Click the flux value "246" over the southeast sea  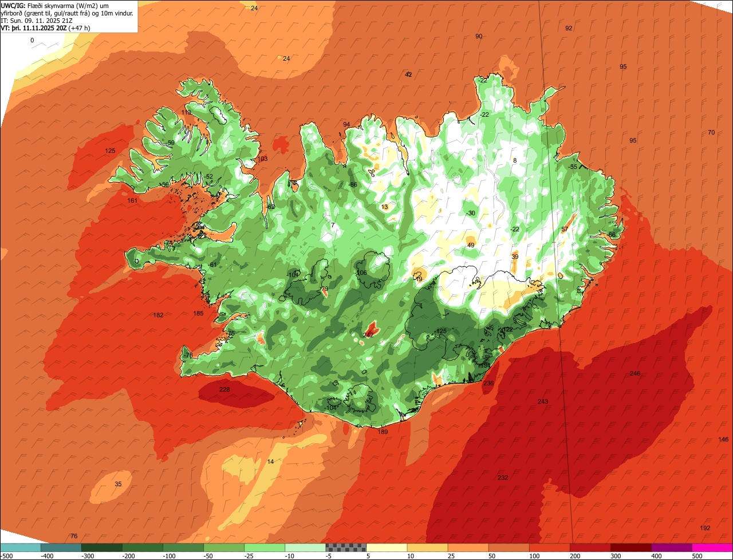pyautogui.click(x=635, y=373)
